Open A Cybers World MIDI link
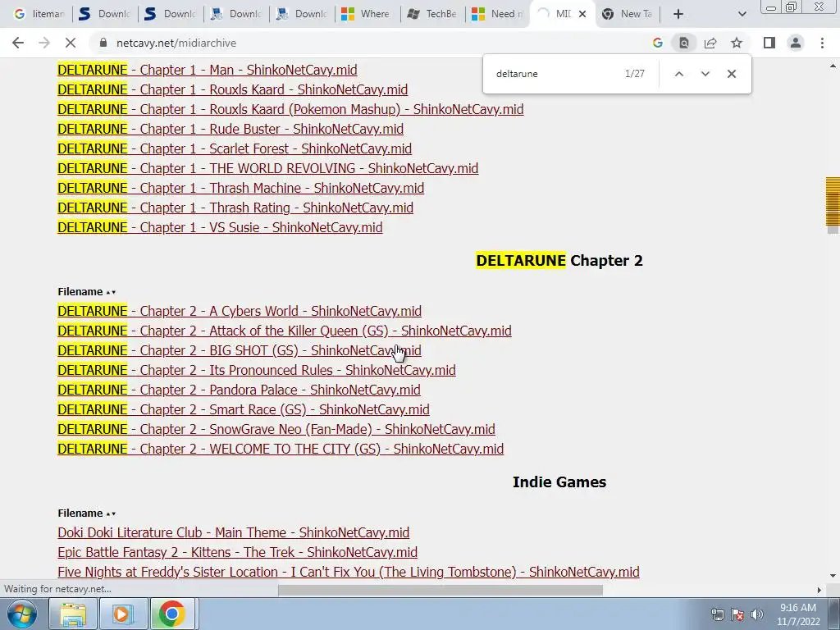This screenshot has width=840, height=630. pos(240,311)
